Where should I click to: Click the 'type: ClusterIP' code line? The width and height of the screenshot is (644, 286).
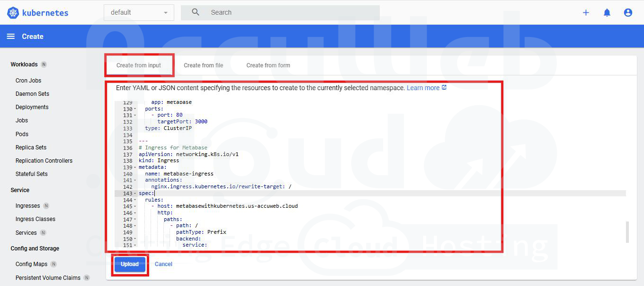(x=168, y=128)
